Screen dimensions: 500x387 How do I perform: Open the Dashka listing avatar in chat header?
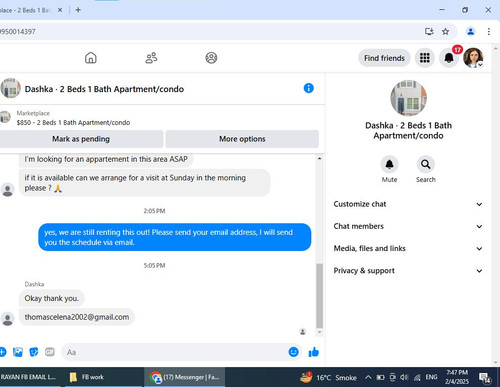10,88
